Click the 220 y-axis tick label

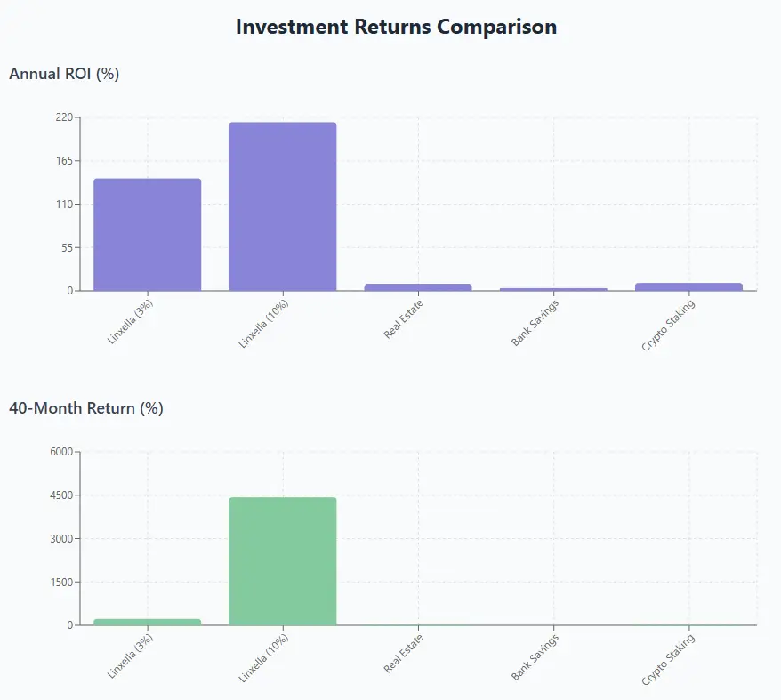(65, 117)
